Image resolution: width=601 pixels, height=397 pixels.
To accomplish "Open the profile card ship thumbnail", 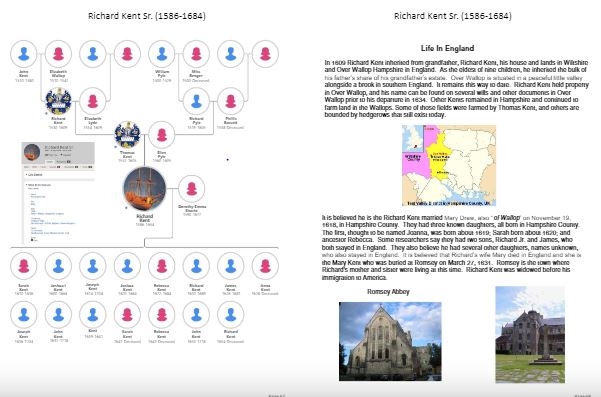I will [32, 152].
